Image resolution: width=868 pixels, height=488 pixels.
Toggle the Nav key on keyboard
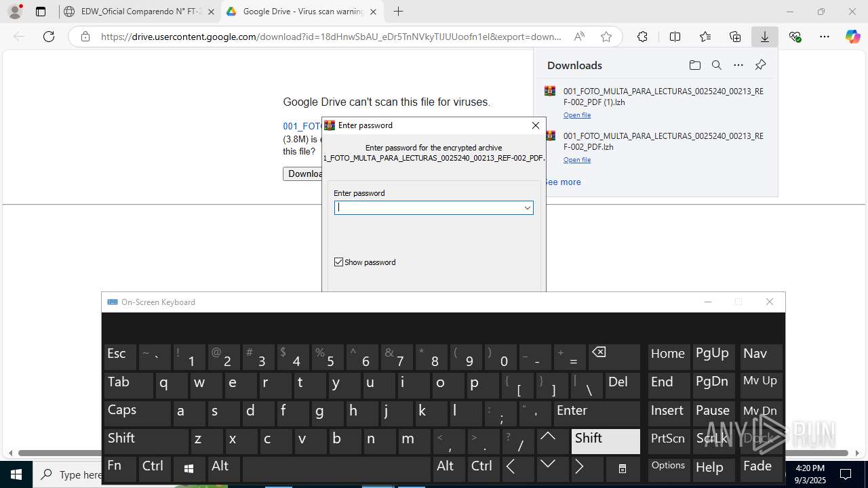tap(761, 357)
